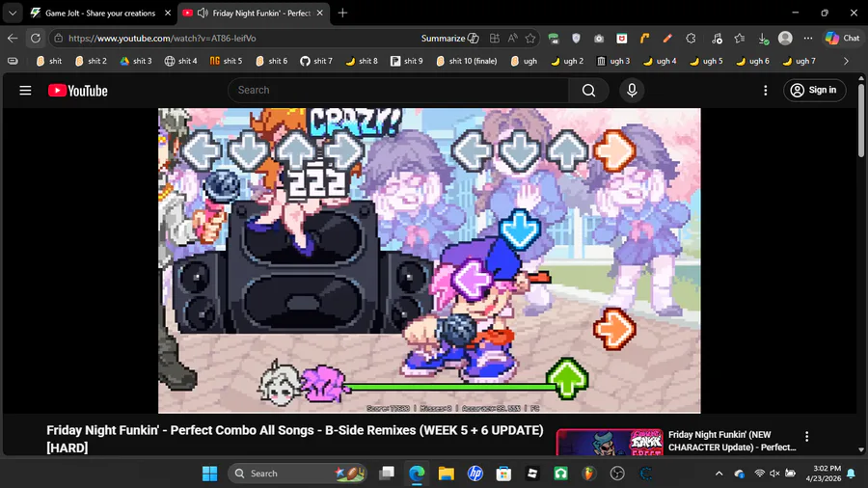Click the muted volume icon in tray
The height and width of the screenshot is (488, 868).
click(774, 474)
